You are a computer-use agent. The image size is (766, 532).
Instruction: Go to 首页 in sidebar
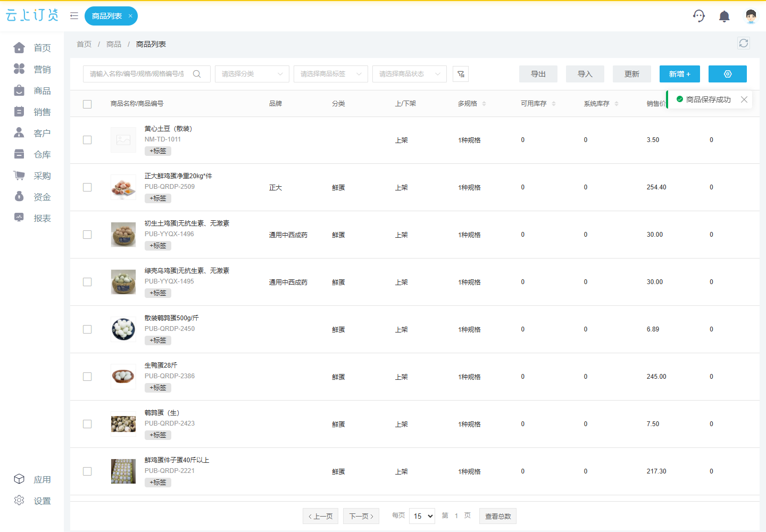coord(32,48)
